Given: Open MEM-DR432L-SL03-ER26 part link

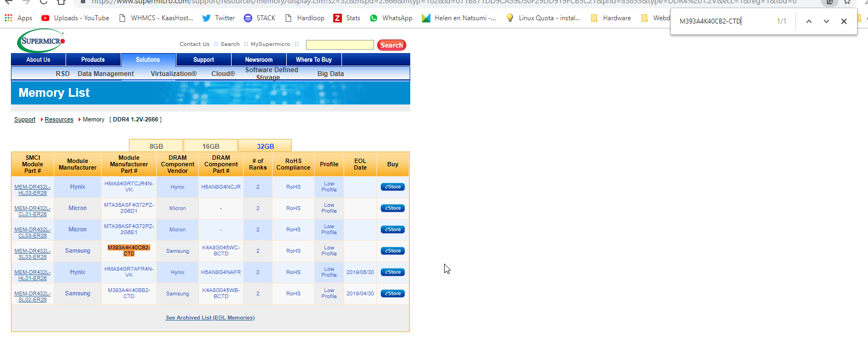Looking at the screenshot, I should click(x=32, y=254).
